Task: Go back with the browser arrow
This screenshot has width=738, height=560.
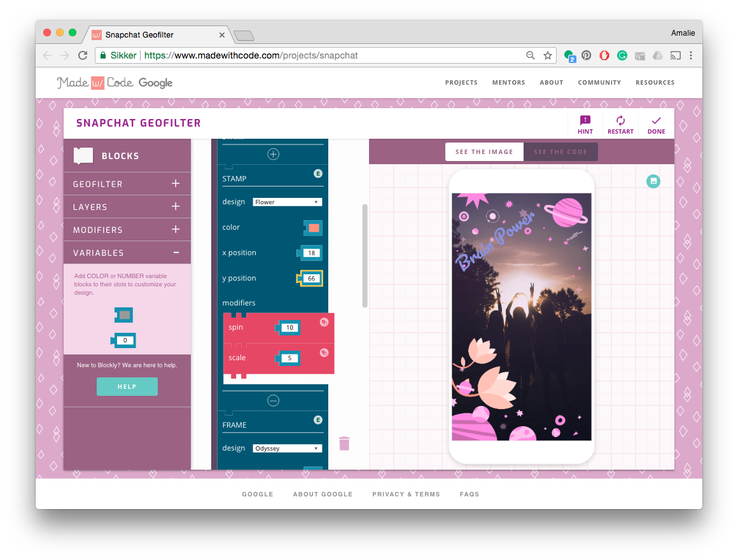Action: 47,55
